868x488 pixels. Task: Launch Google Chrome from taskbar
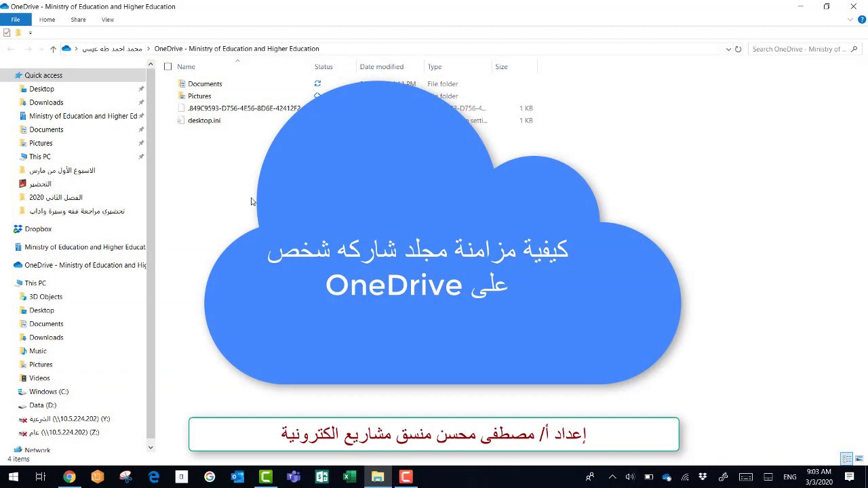pyautogui.click(x=69, y=477)
